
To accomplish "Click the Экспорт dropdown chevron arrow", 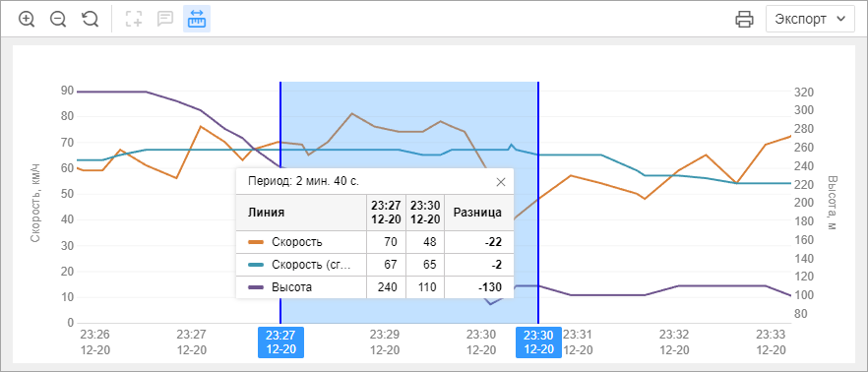I will 840,19.
